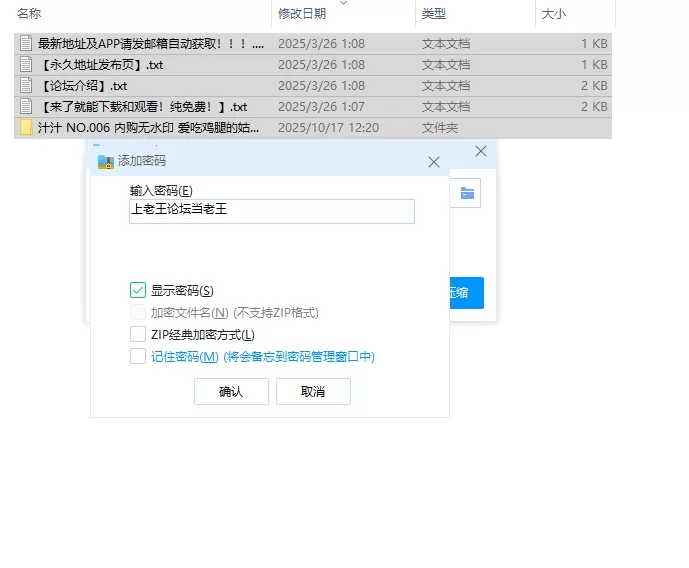The height and width of the screenshot is (568, 689).
Task: Sort by the 类型 column header
Action: click(x=434, y=14)
